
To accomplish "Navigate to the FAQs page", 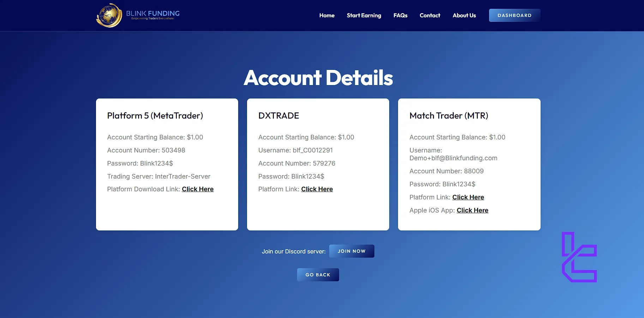I will 400,15.
